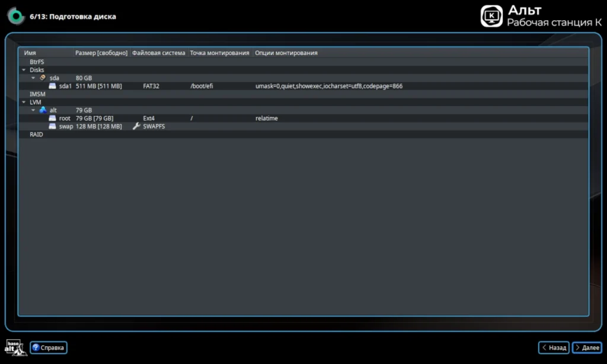Screen dimensions: 607x364
Task: Select the alt volume group row
Action: click(x=303, y=110)
